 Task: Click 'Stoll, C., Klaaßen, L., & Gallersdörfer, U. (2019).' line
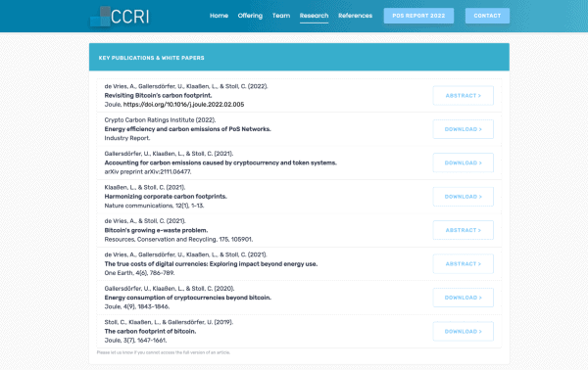click(x=169, y=322)
